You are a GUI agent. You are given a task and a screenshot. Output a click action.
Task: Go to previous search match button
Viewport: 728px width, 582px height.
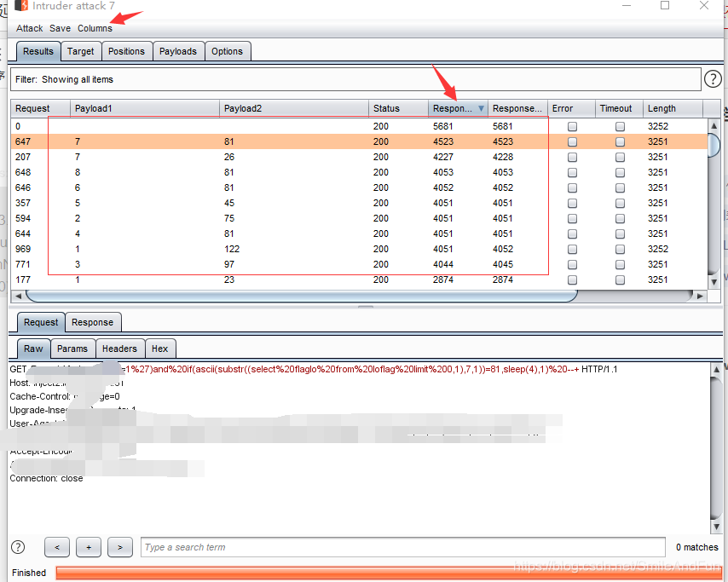(57, 547)
